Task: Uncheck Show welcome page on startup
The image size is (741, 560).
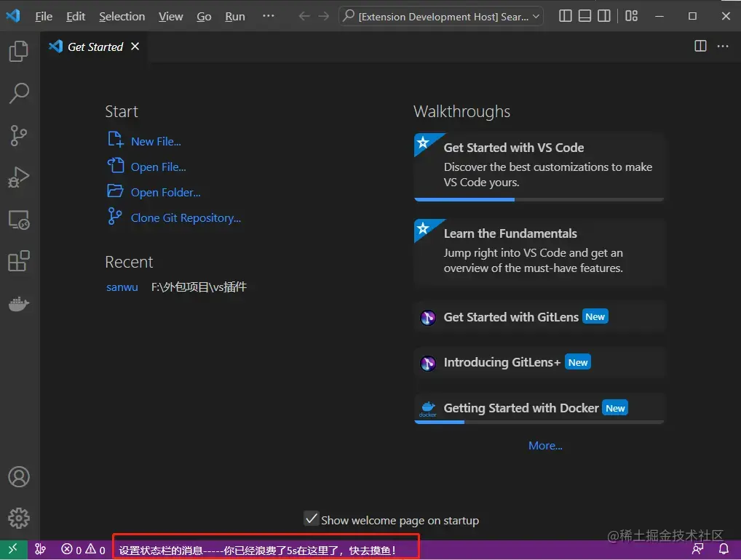Action: click(x=311, y=519)
